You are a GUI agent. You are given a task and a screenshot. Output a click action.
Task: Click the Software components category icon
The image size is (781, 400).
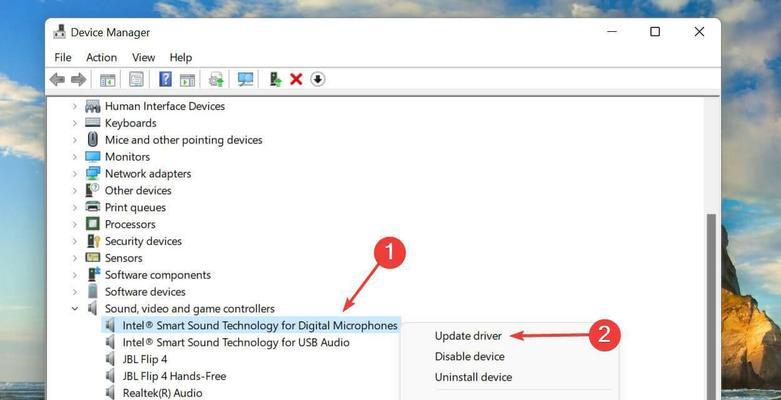tap(93, 274)
